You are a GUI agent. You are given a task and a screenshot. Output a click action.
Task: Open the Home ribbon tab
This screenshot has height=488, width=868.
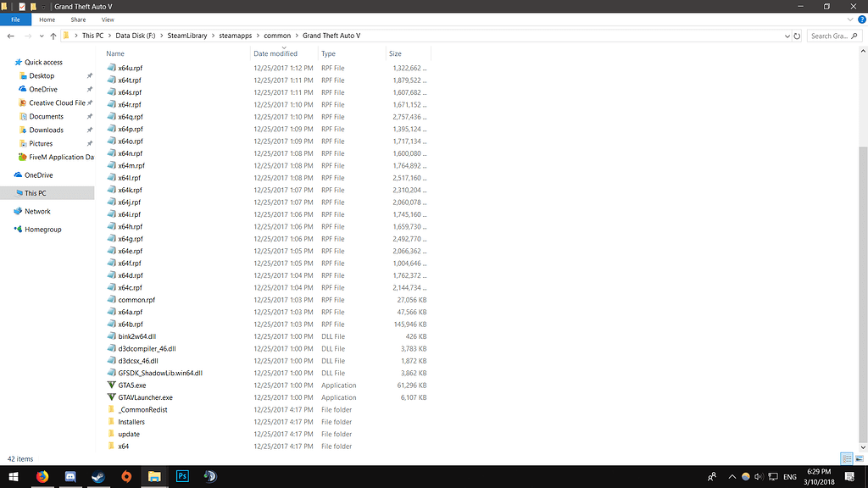click(x=47, y=19)
